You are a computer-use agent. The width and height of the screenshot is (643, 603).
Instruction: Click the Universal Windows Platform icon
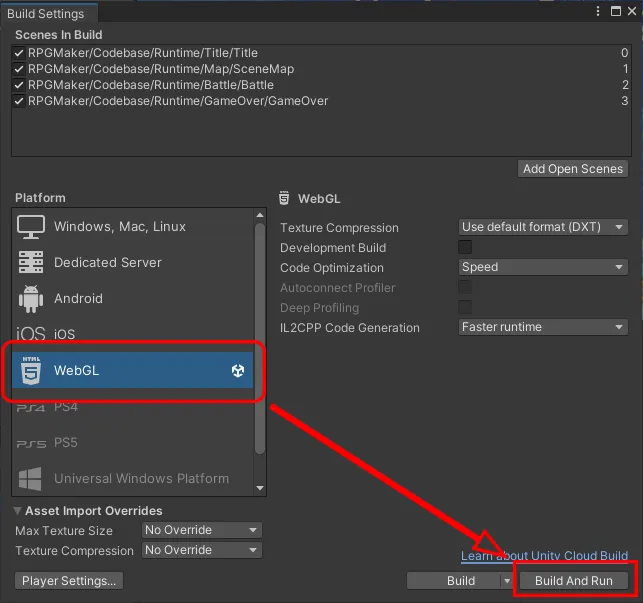(x=31, y=478)
